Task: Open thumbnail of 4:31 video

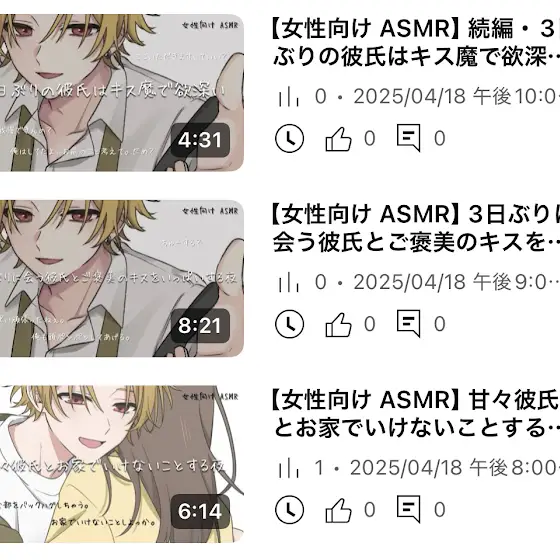Action: pyautogui.click(x=122, y=92)
